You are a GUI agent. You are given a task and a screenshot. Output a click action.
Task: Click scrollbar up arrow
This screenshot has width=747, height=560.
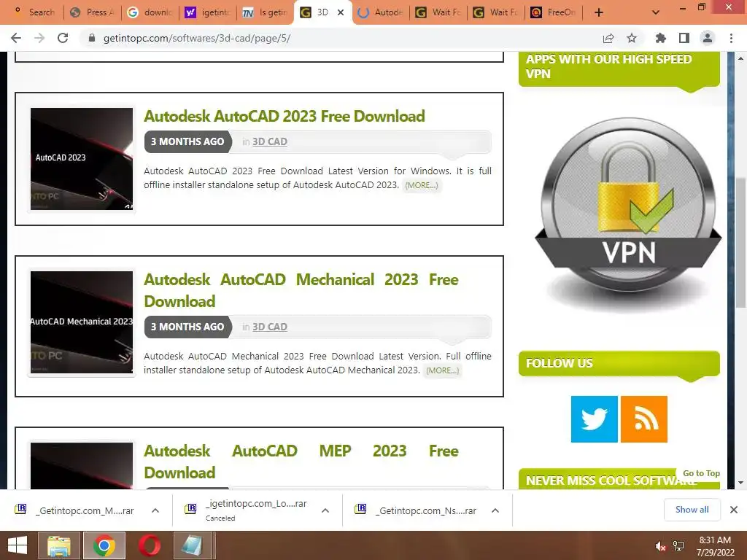(740, 58)
